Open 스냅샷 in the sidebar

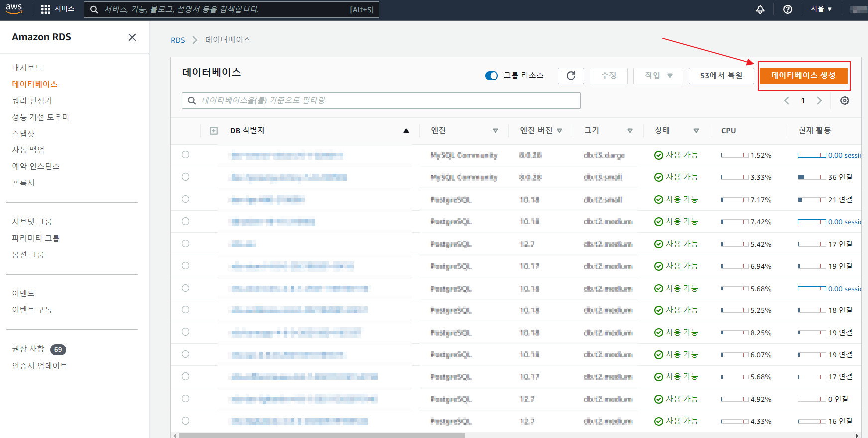click(23, 134)
